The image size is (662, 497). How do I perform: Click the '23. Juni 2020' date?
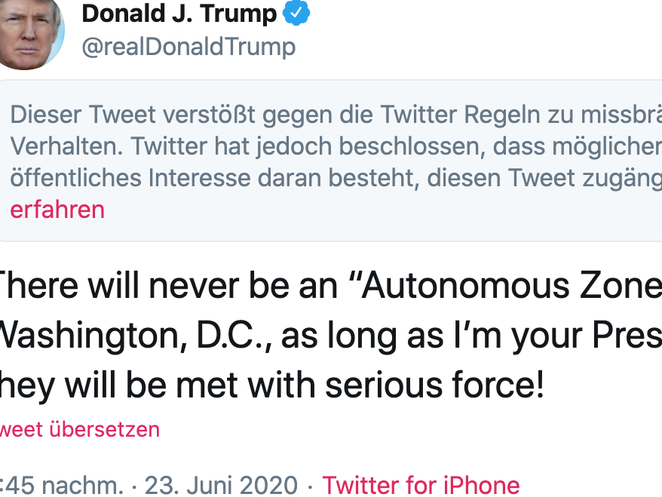[220, 486]
